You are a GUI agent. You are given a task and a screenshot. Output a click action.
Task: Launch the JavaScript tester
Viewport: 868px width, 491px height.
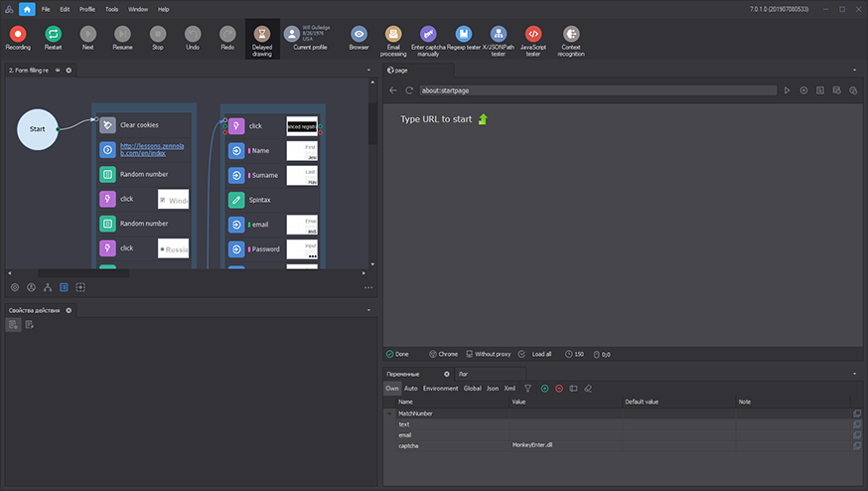[x=533, y=41]
